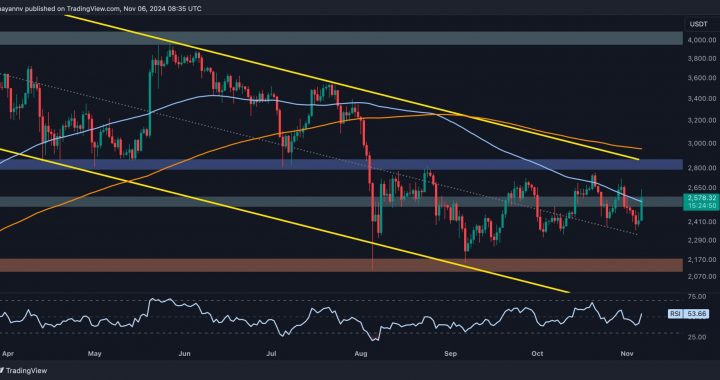Click the 2,650.00 price axis label
This screenshot has height=380, width=720.
click(701, 188)
